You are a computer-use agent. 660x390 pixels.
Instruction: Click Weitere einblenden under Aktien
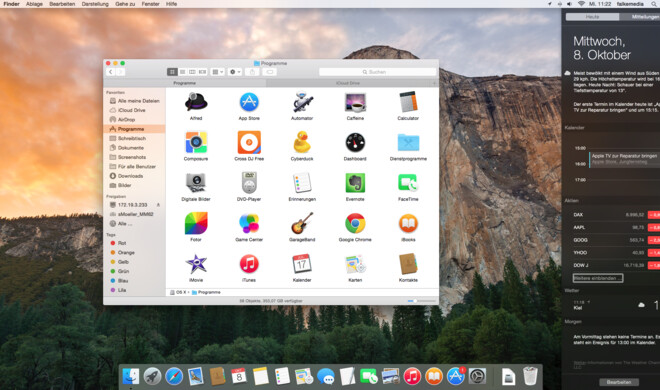[x=598, y=278]
